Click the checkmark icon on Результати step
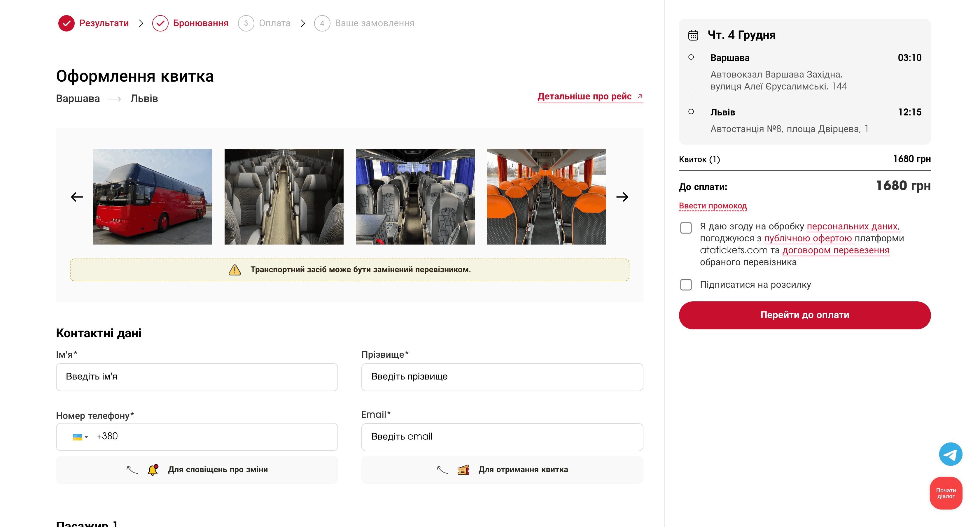This screenshot has height=527, width=980. tap(66, 23)
